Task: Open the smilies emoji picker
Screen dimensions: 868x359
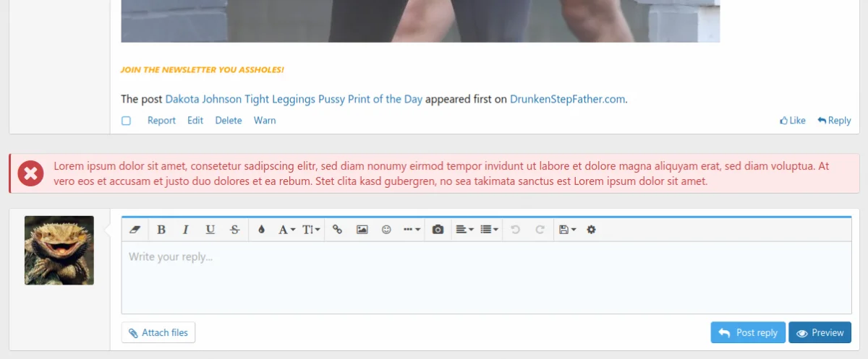Action: pos(386,230)
